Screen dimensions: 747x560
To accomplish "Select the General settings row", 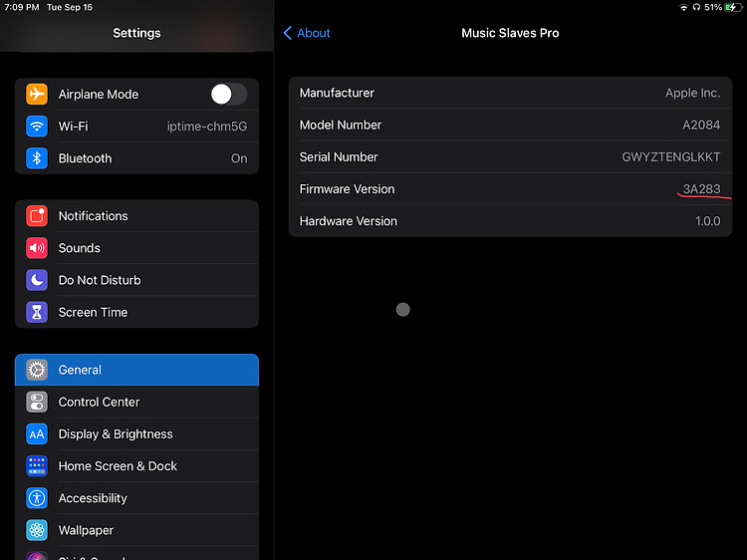I will coord(136,370).
